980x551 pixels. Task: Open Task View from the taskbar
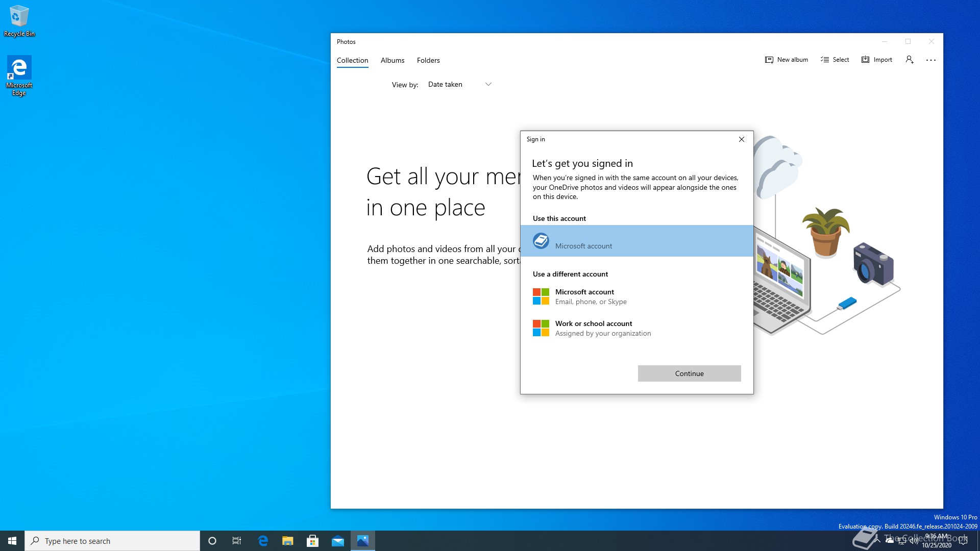pos(237,541)
